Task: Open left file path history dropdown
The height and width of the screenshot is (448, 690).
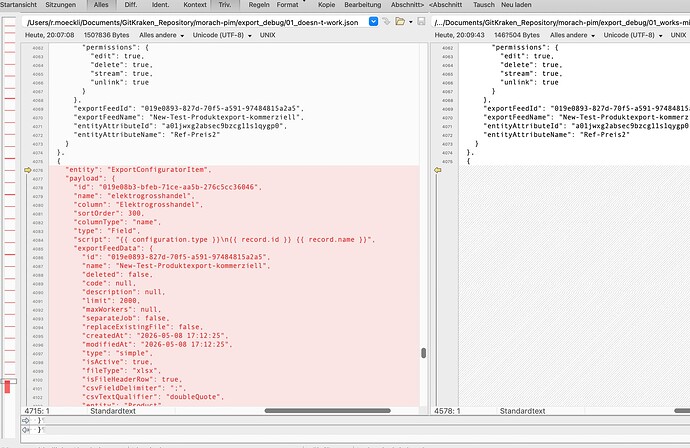Action: [x=373, y=21]
